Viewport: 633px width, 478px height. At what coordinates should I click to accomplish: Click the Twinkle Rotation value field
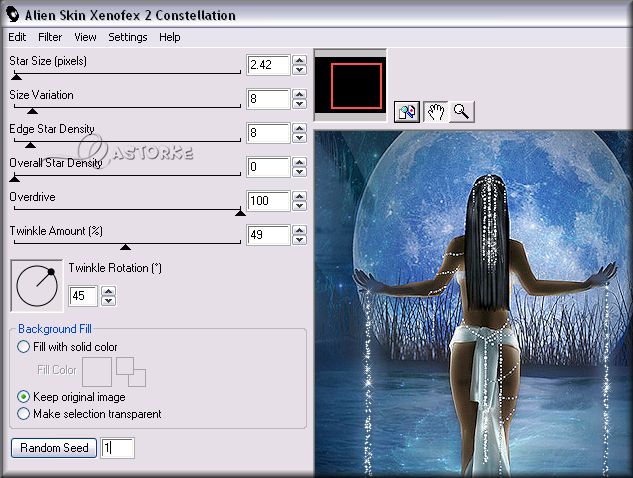[83, 296]
